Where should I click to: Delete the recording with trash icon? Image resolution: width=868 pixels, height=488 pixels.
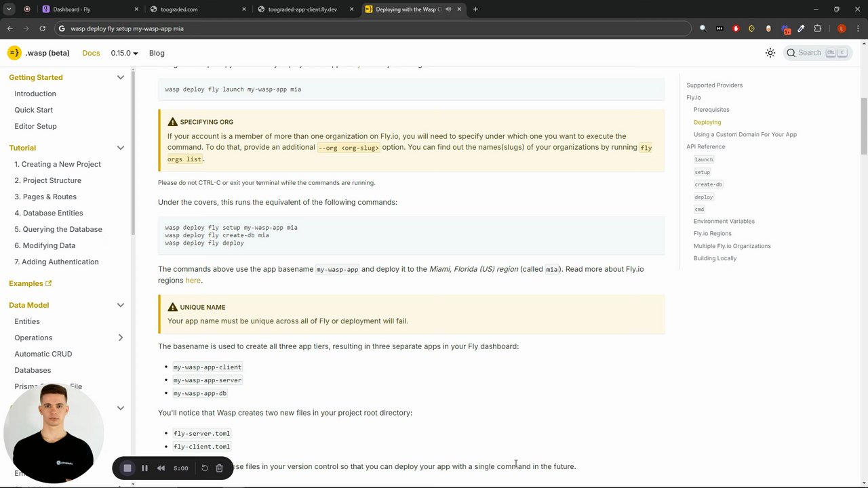(219, 468)
